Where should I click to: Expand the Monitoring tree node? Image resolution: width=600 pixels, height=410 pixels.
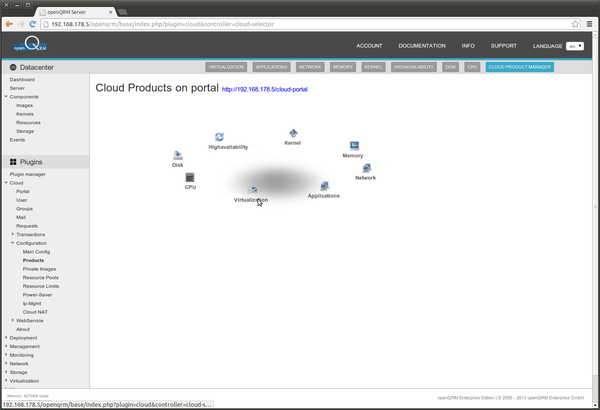pos(6,354)
